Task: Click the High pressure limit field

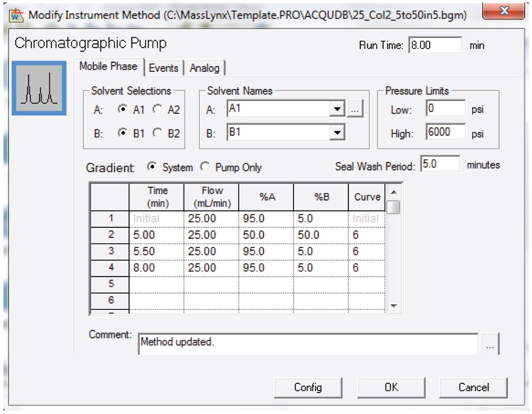Action: click(445, 132)
